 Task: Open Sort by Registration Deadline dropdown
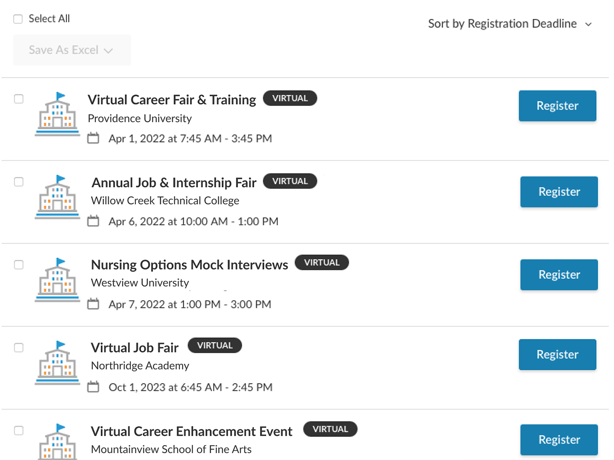point(510,24)
